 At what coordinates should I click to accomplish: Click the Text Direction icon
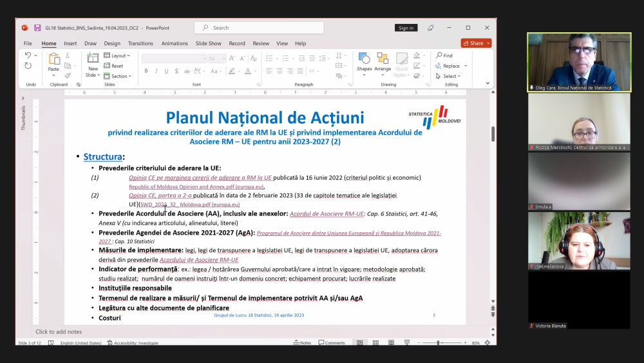pos(339,55)
